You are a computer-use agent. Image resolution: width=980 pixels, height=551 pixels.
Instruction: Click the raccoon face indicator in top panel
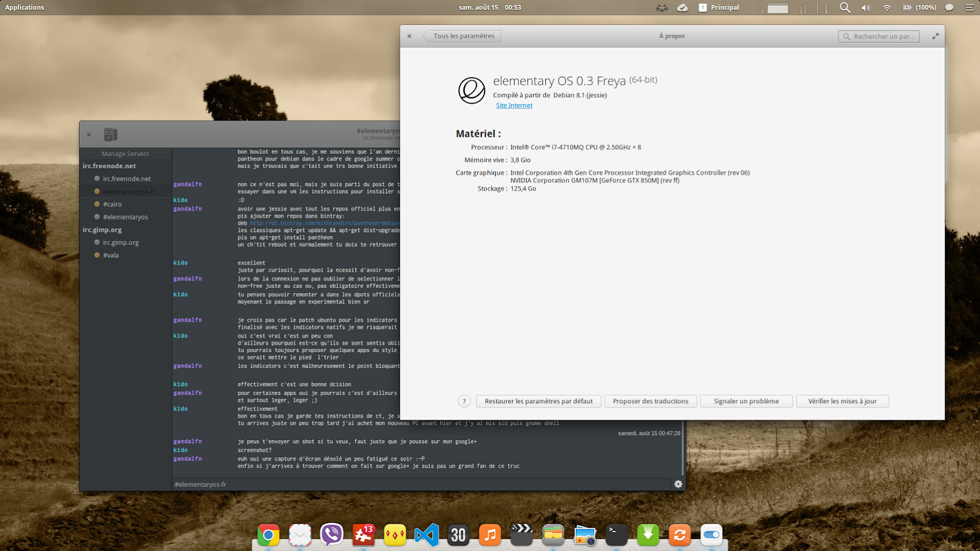point(662,7)
